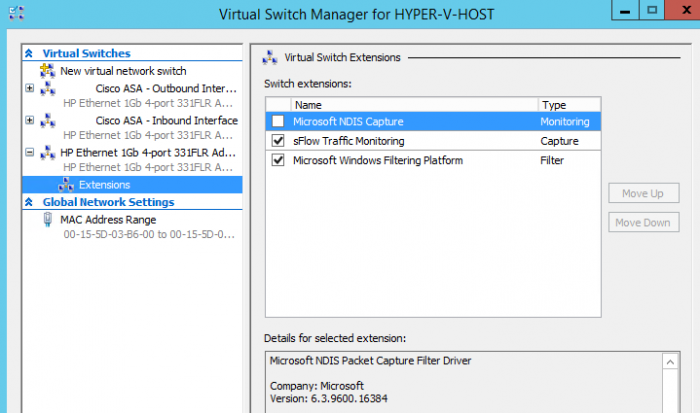Select the Microsoft NDIS Capture row
This screenshot has height=413, width=700.
(433, 121)
